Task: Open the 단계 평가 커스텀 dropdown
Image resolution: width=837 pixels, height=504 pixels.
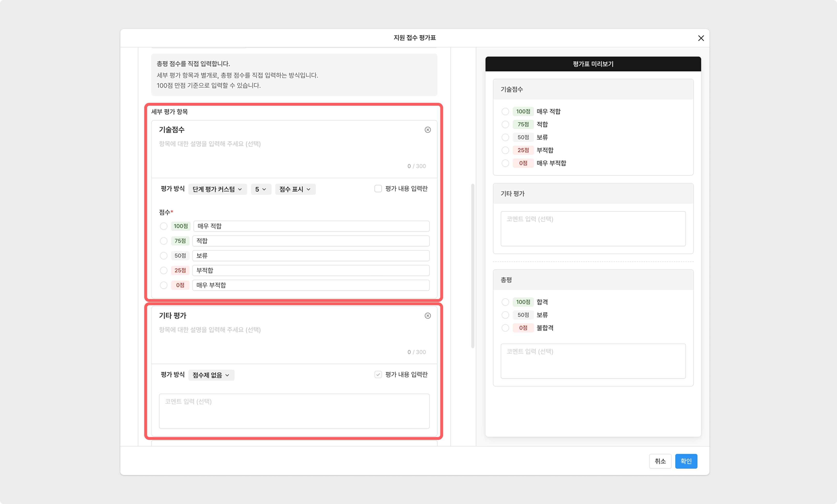Action: click(x=217, y=189)
